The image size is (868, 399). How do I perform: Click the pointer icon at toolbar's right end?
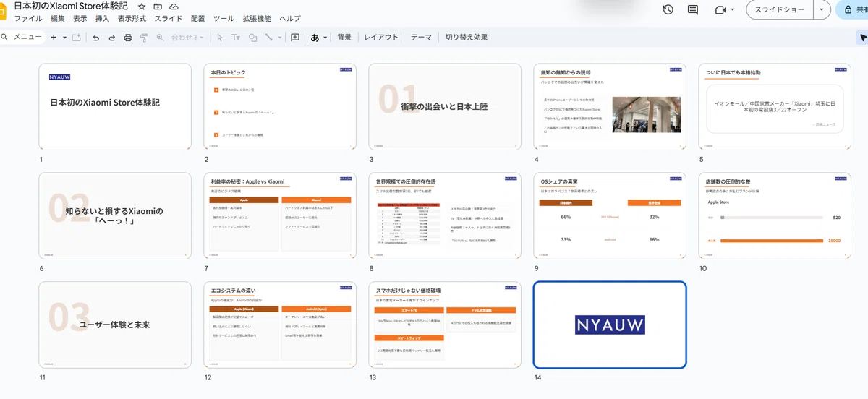[x=862, y=37]
